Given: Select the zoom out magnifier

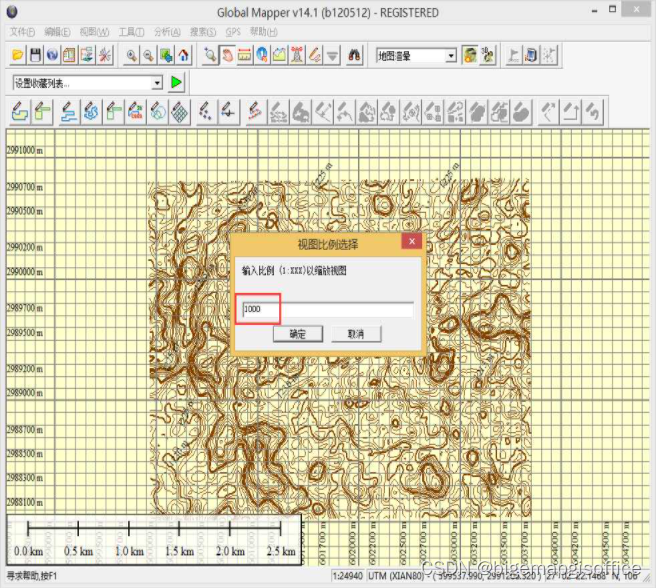Looking at the screenshot, I should pyautogui.click(x=149, y=55).
